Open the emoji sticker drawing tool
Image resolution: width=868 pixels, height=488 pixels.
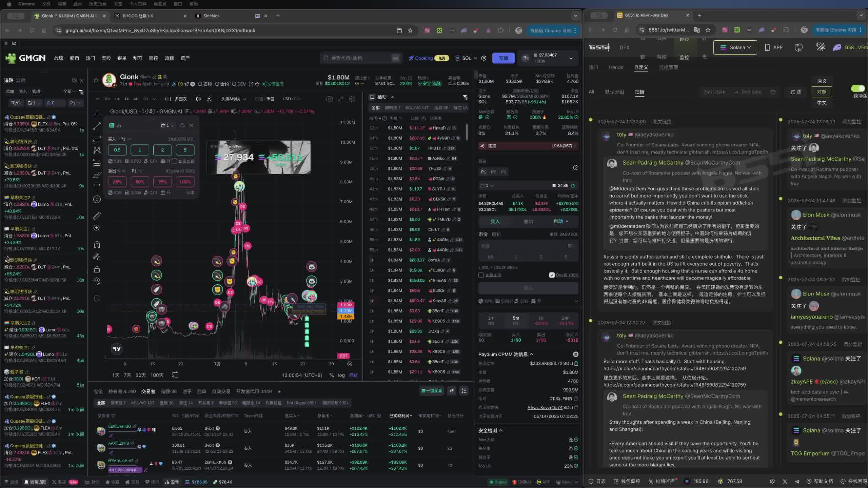point(97,199)
